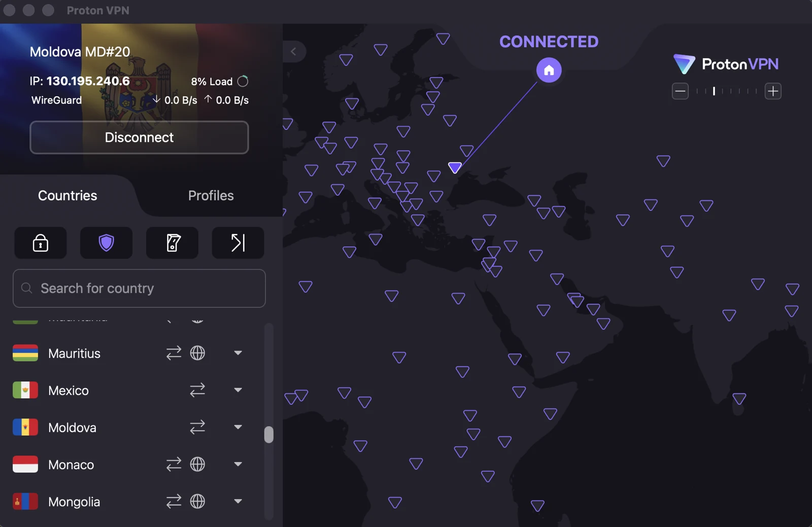Expand the Monaco server list
Image resolution: width=812 pixels, height=527 pixels.
click(x=238, y=464)
